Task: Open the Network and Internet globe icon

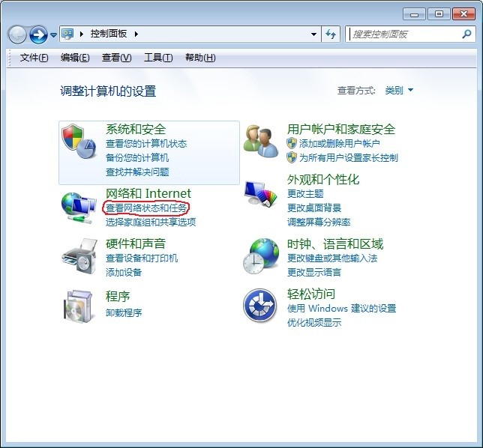Action: click(x=79, y=207)
